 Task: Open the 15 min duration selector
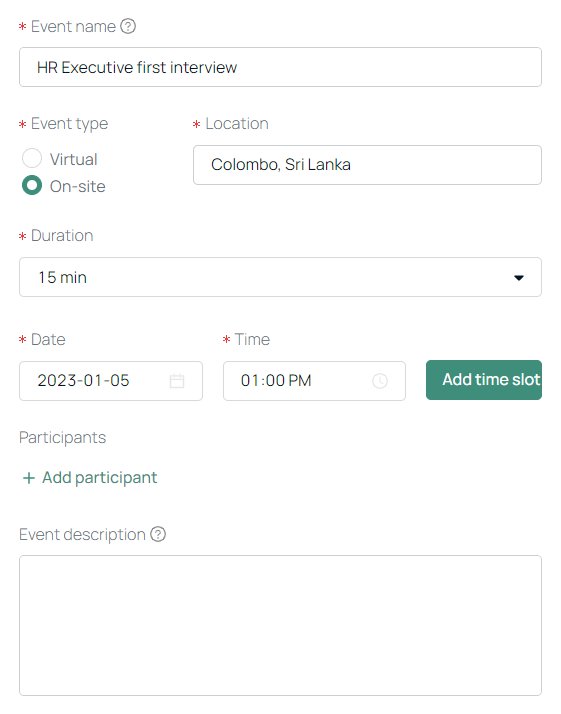coord(280,277)
